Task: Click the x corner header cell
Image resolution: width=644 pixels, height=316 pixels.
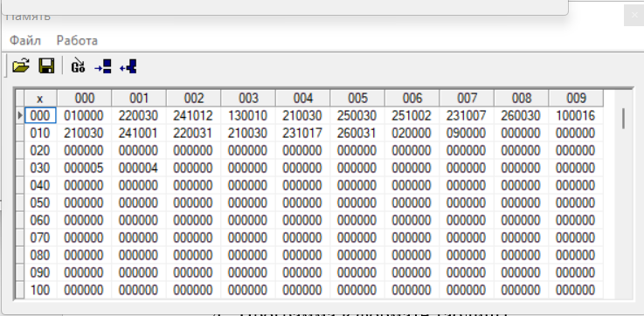Action: [40, 98]
